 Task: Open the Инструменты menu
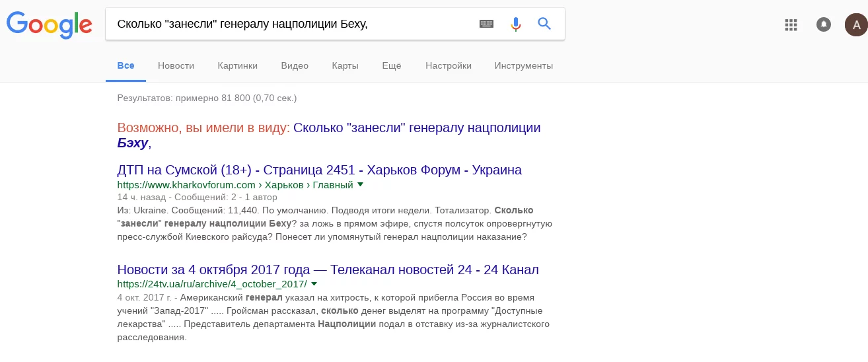(x=524, y=65)
